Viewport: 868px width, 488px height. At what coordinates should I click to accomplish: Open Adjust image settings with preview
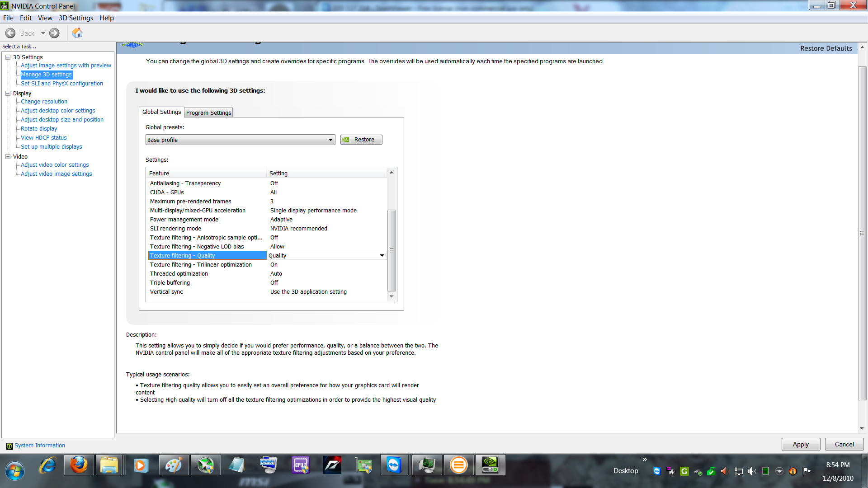click(66, 66)
